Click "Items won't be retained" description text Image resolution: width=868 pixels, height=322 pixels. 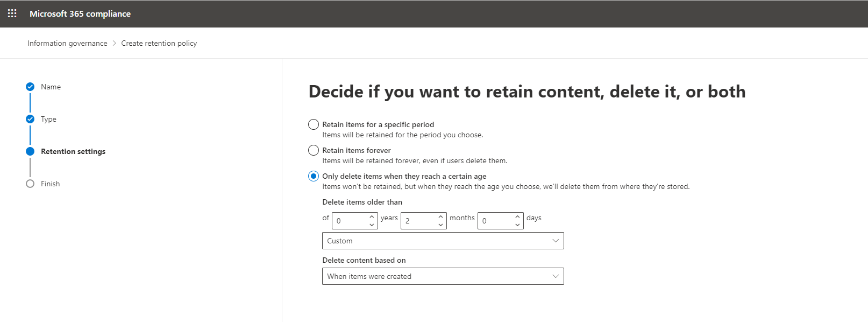point(506,186)
